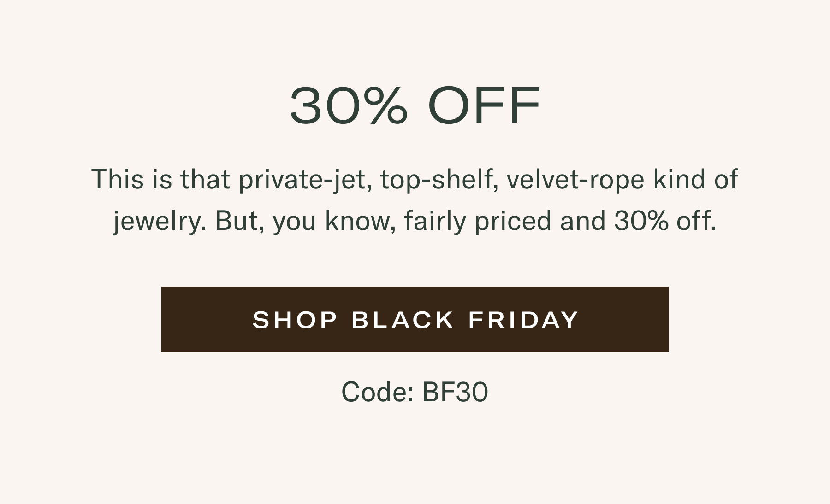Click the SHOP BLACK FRIDAY button

(415, 319)
